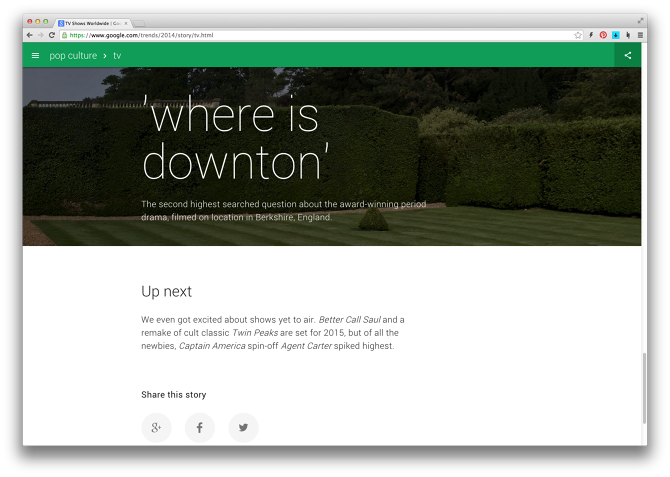Click the browser back arrow
Image resolution: width=670 pixels, height=477 pixels.
coord(30,35)
